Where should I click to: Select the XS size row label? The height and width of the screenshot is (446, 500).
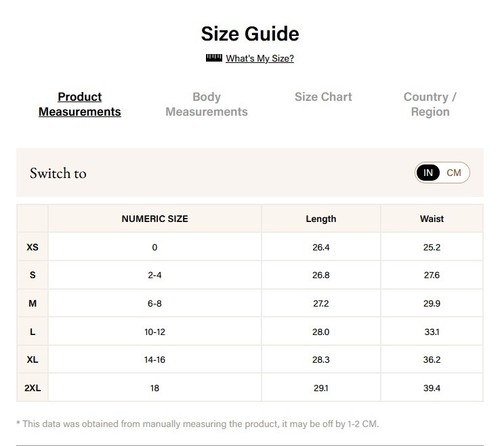[32, 247]
